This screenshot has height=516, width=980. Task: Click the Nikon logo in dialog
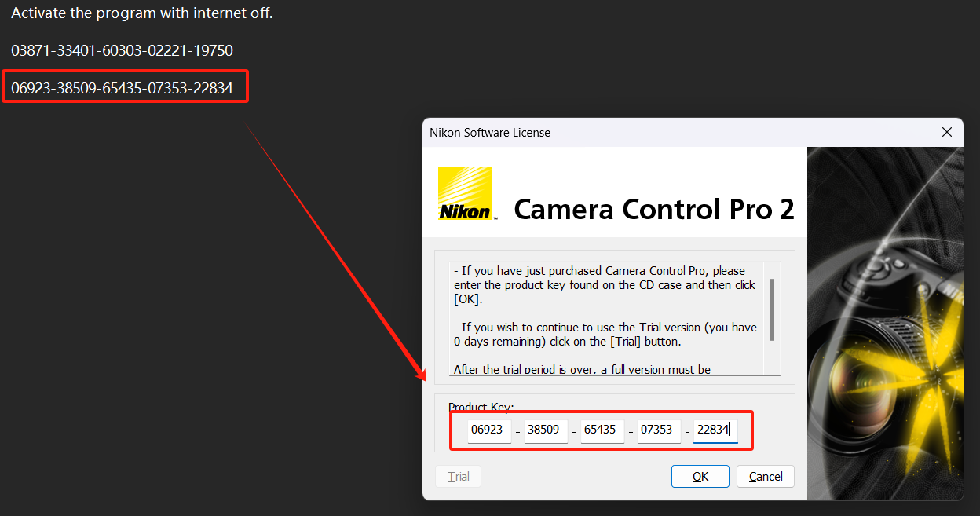pyautogui.click(x=465, y=193)
